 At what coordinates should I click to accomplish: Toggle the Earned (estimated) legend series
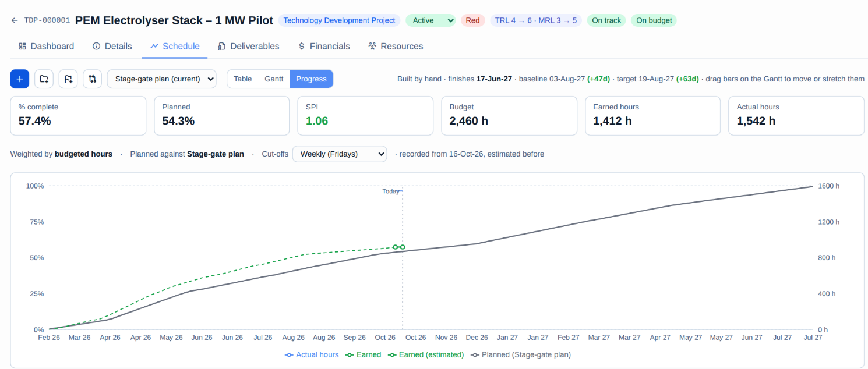pyautogui.click(x=426, y=354)
